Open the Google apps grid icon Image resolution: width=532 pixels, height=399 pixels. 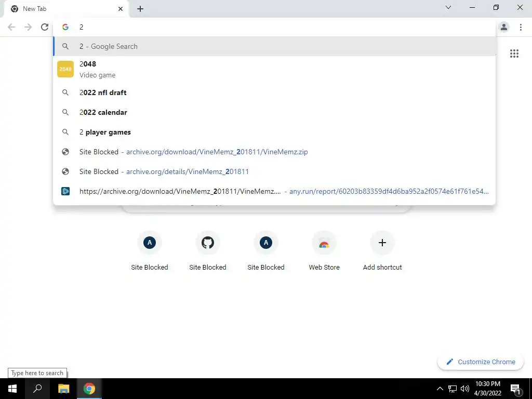point(514,54)
